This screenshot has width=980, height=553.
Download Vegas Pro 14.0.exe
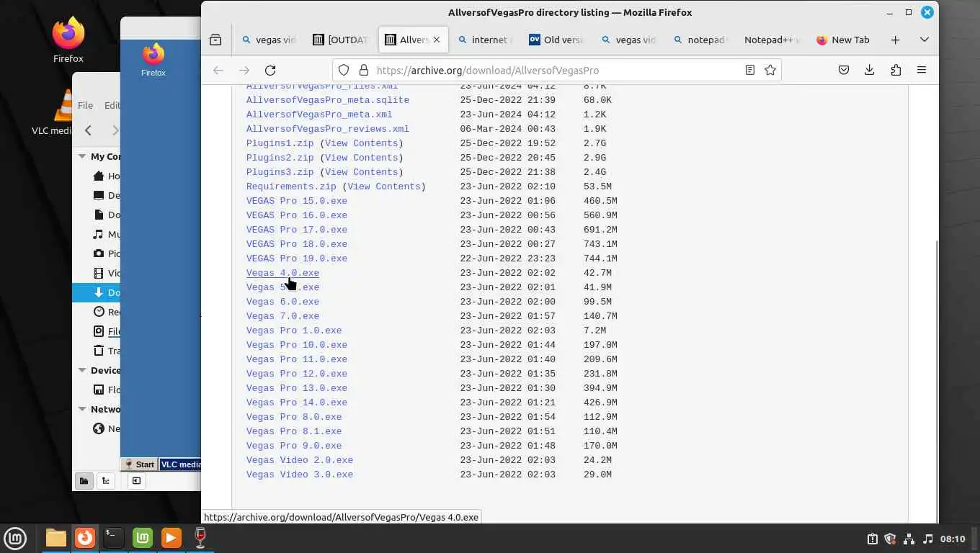tap(297, 403)
